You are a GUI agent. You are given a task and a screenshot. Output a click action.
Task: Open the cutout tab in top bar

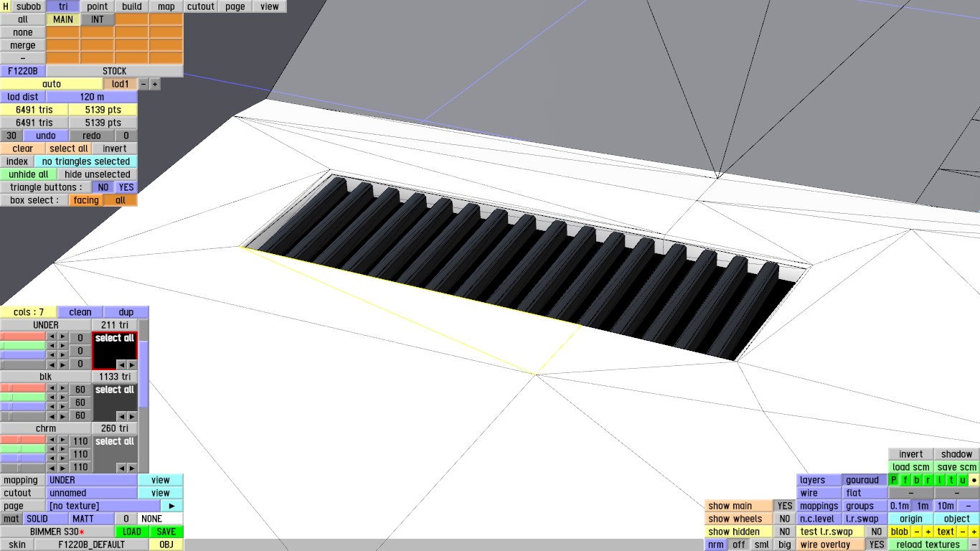[x=201, y=6]
